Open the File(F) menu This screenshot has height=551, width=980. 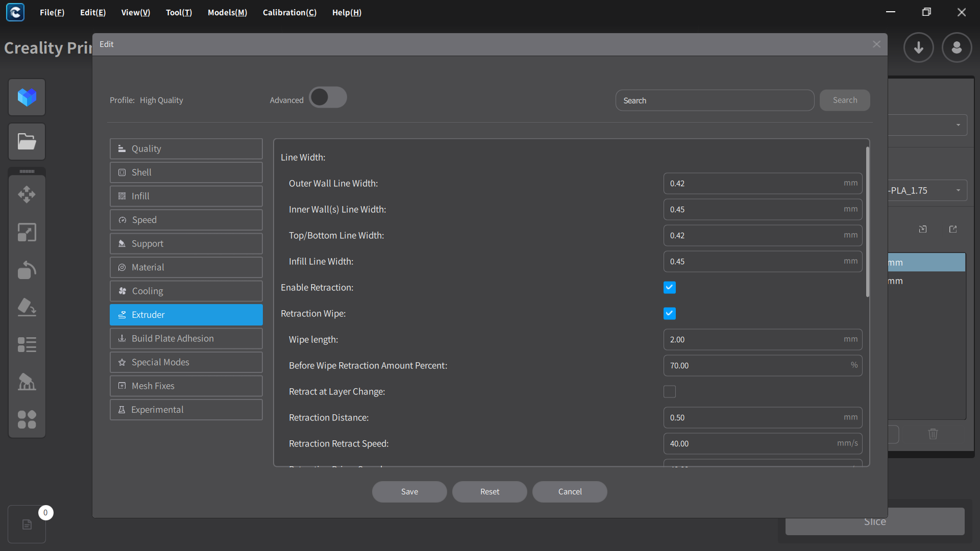[x=52, y=12]
